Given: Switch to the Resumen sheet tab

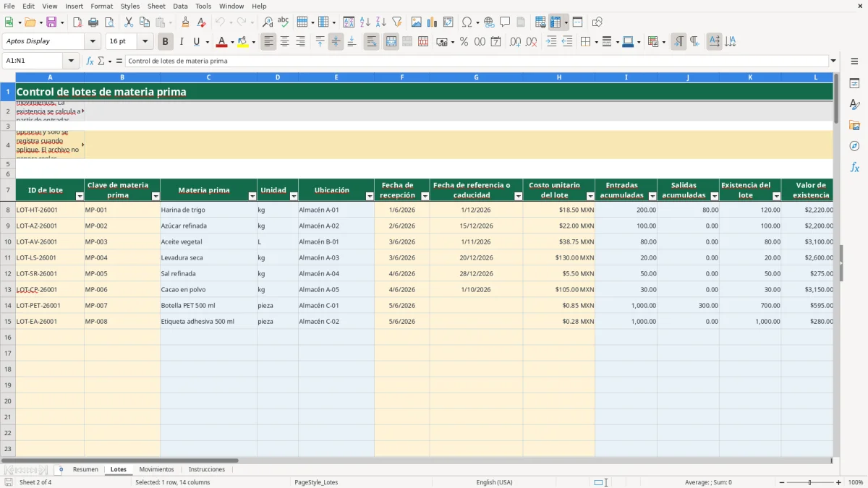Looking at the screenshot, I should coord(85,469).
